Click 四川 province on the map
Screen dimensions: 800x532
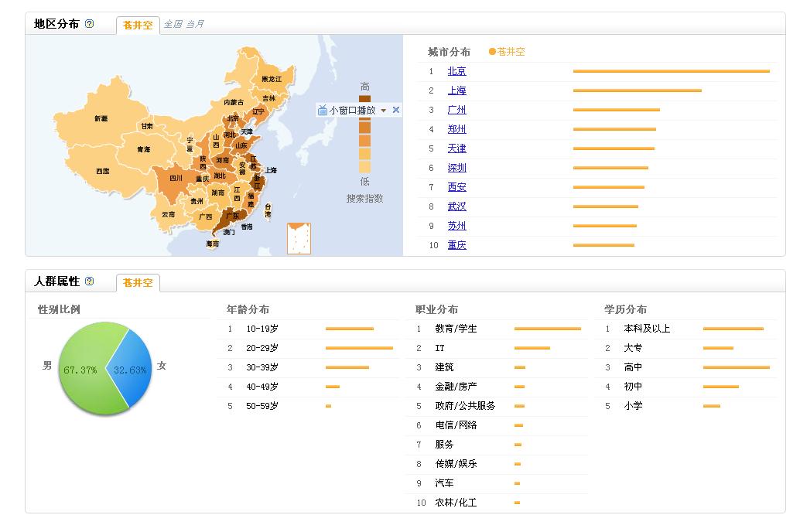click(176, 178)
